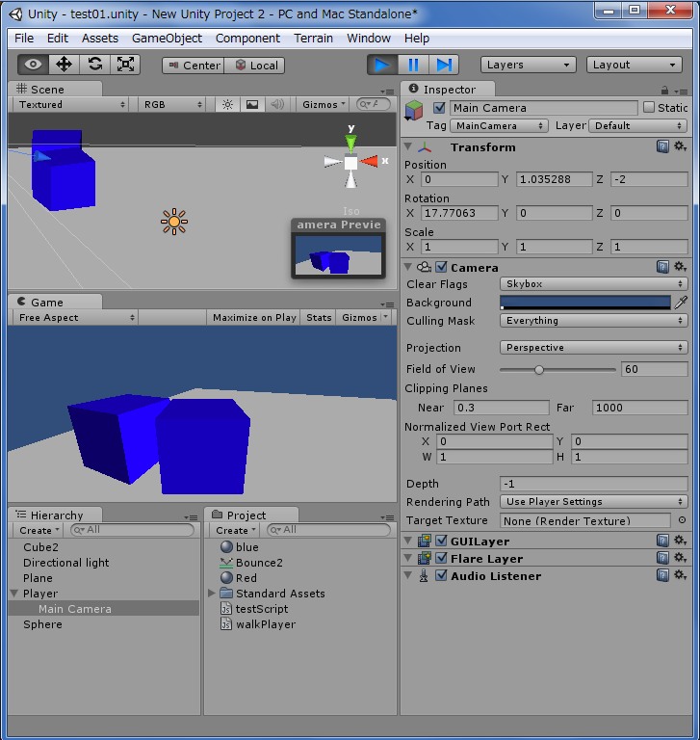Click the Stats button in Game view

(x=319, y=318)
